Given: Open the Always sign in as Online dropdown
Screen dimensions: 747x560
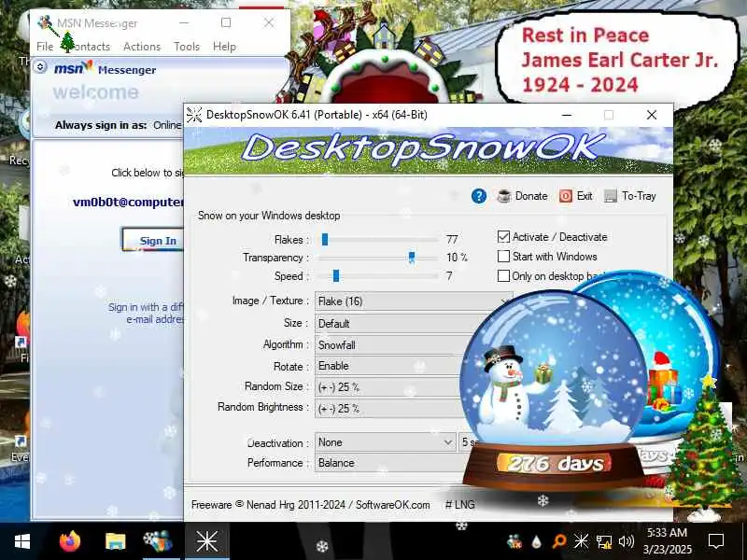Looking at the screenshot, I should 168,125.
